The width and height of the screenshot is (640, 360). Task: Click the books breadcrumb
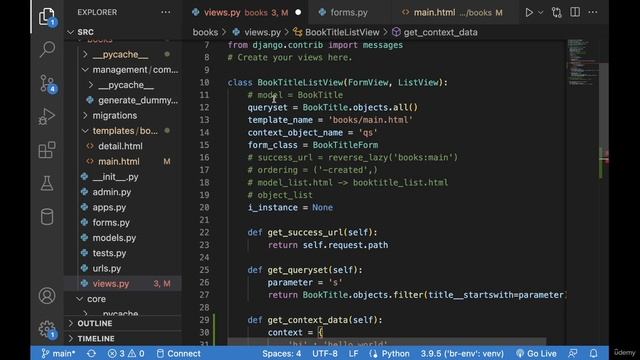click(205, 32)
